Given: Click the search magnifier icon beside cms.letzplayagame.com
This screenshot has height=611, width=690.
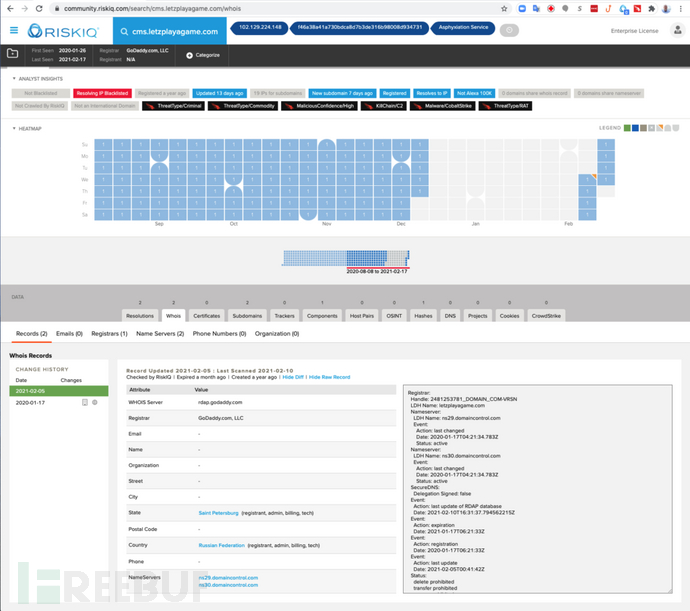Looking at the screenshot, I should point(124,32).
